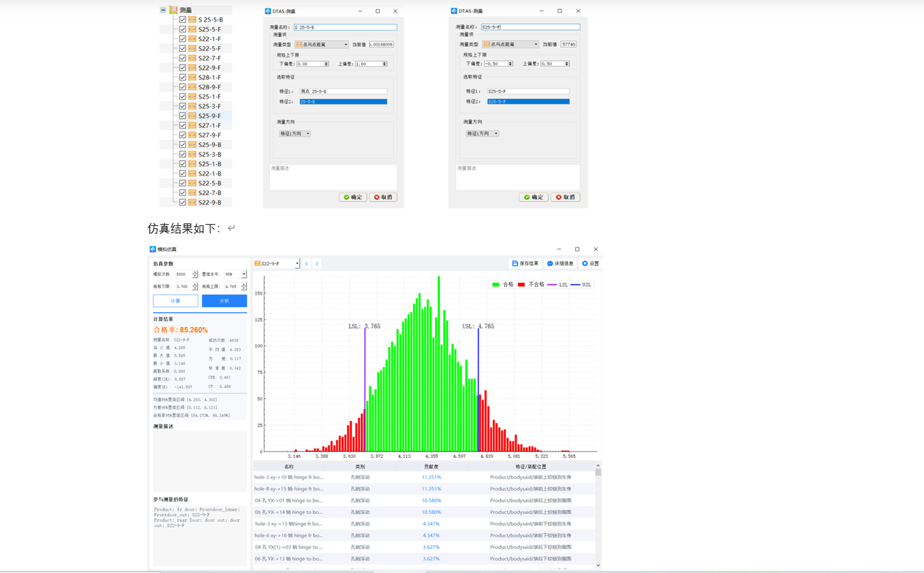Click the green 合格 legend swatch
924x573 pixels.
[x=495, y=284]
